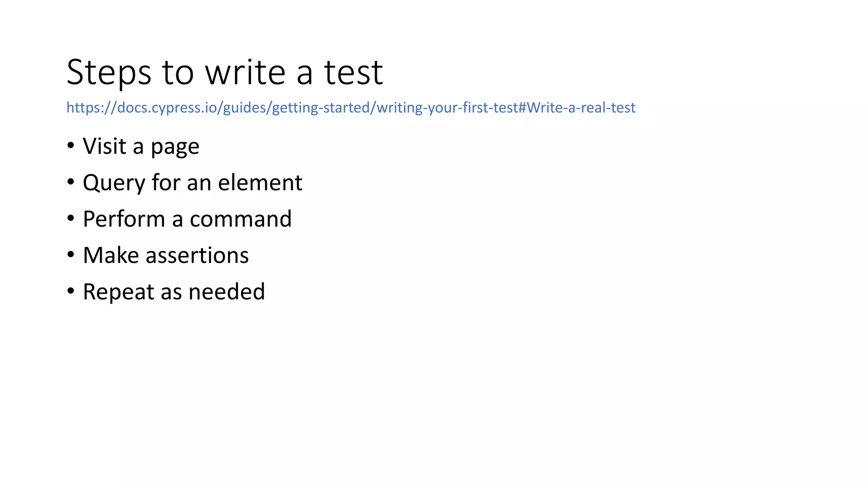This screenshot has height=488, width=868.
Task: Select the 'Repeat as needed' bullet text
Action: pyautogui.click(x=174, y=292)
